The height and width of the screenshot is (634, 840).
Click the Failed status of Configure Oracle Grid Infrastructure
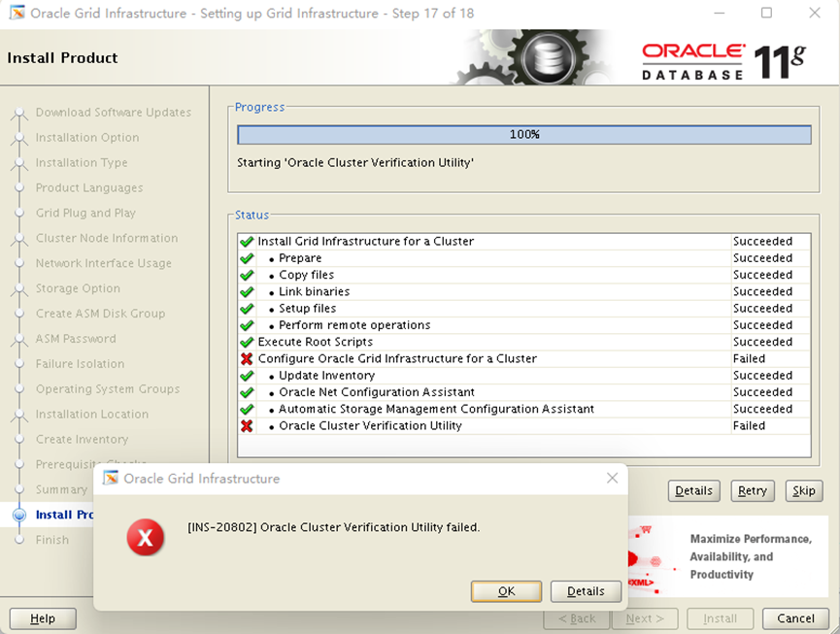[x=749, y=359]
